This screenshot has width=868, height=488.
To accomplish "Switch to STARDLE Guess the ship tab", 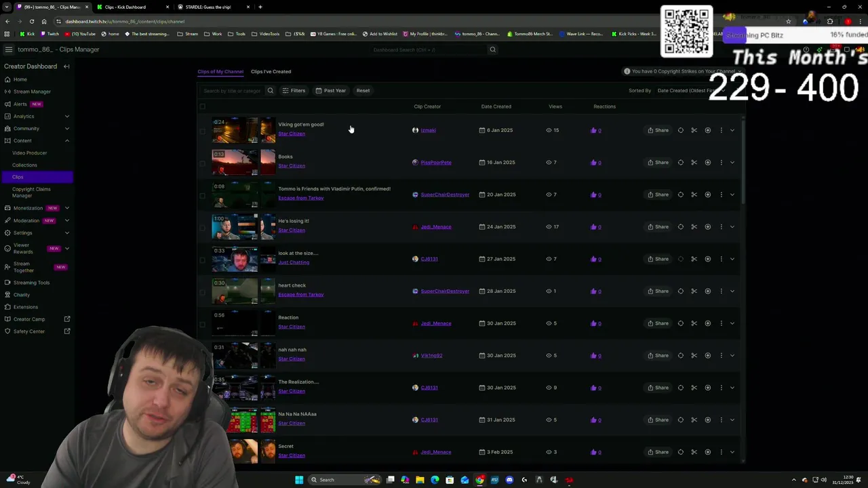I will coord(209,7).
